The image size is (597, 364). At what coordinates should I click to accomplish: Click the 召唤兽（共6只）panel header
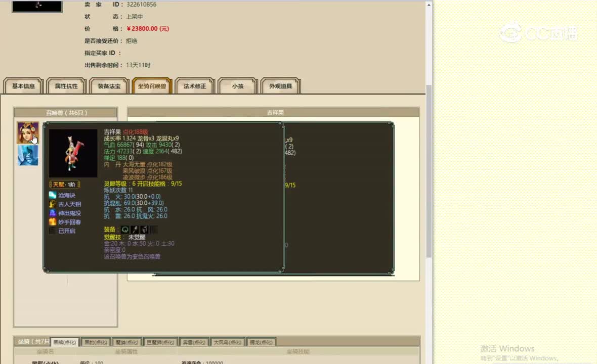[65, 113]
